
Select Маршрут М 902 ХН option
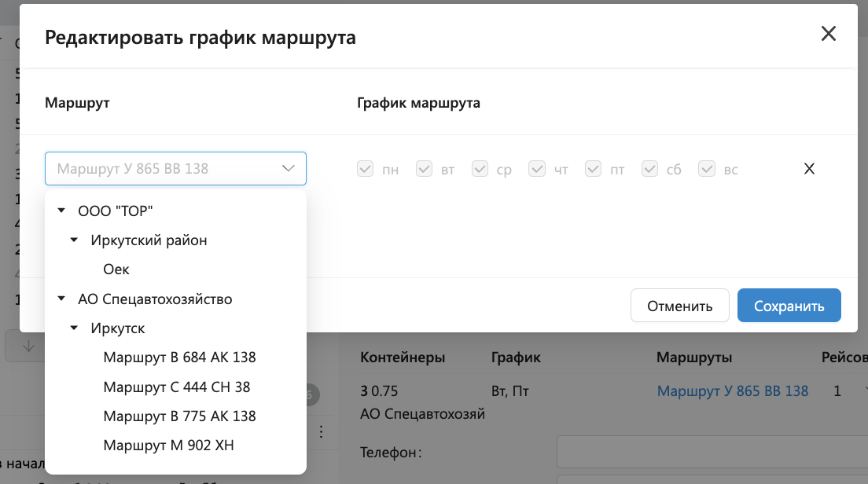168,445
